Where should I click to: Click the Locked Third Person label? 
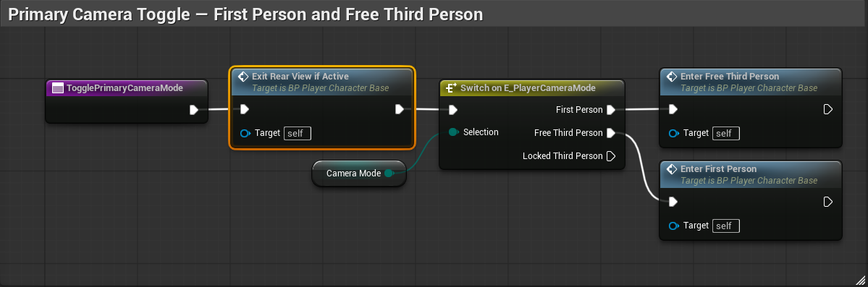[x=562, y=156]
